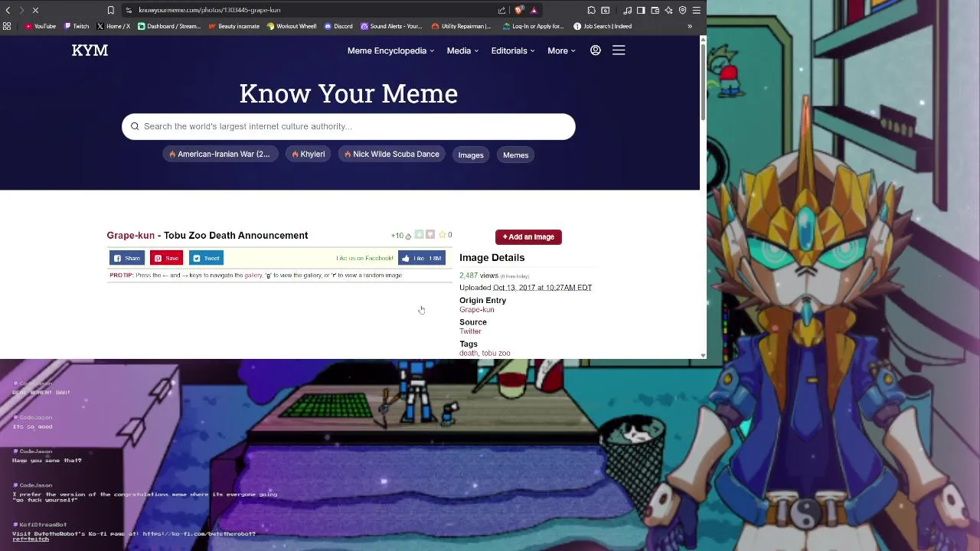Image resolution: width=980 pixels, height=551 pixels.
Task: Open the Beauty incarnate bookmark
Action: click(234, 26)
